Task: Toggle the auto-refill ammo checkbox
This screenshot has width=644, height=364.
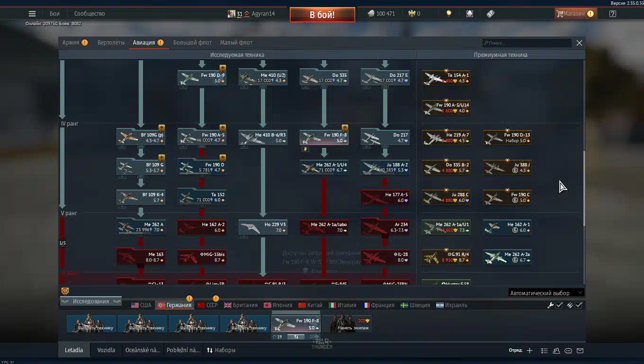Action: coord(579,305)
